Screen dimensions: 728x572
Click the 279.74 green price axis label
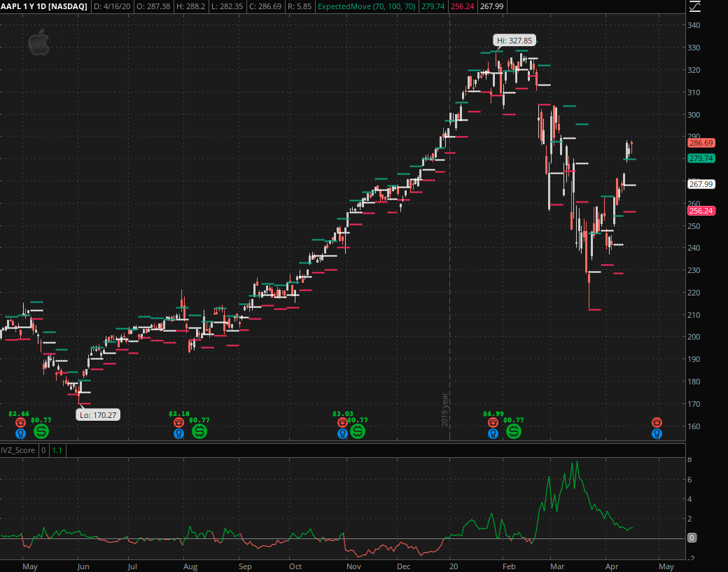(701, 158)
